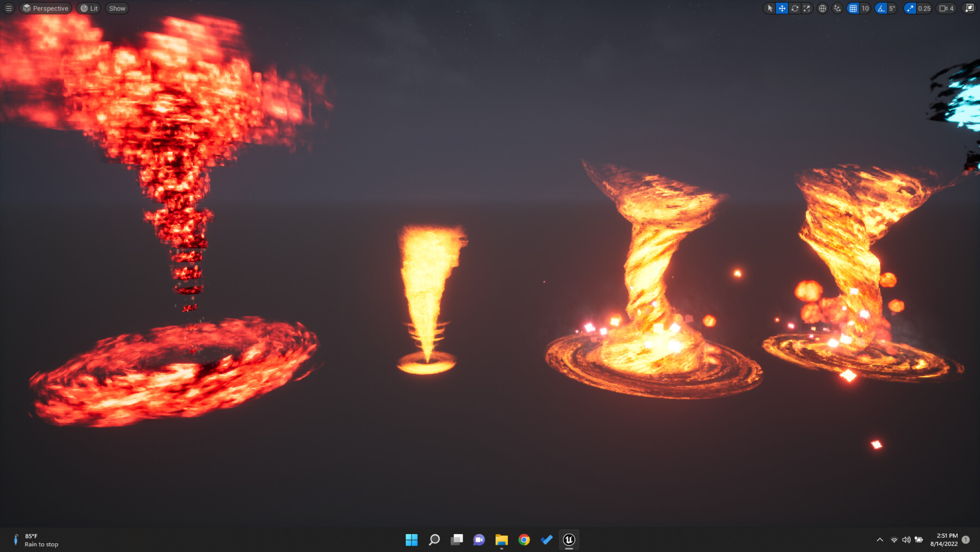Click the maximize viewport icon
The image size is (980, 552).
(969, 8)
